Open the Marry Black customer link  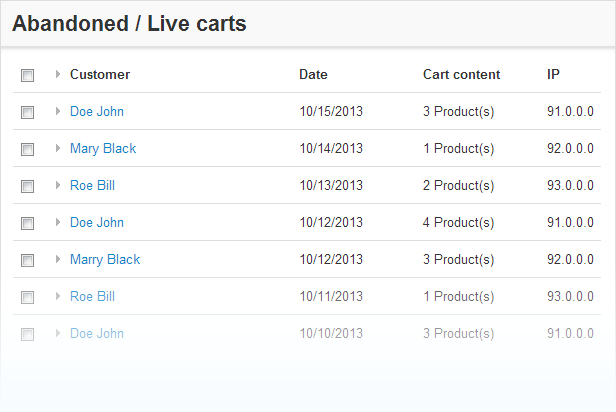(105, 260)
